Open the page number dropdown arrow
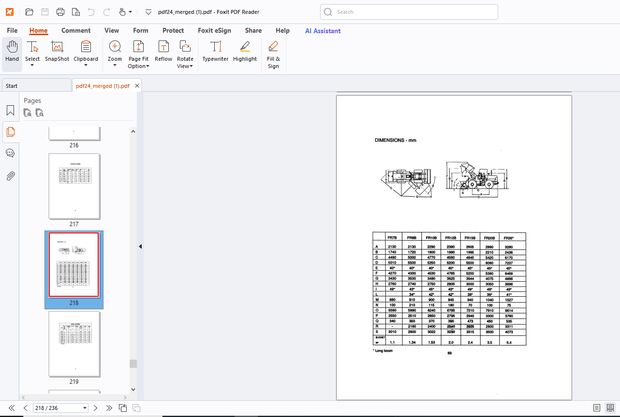The width and height of the screenshot is (620, 417). tap(85, 408)
